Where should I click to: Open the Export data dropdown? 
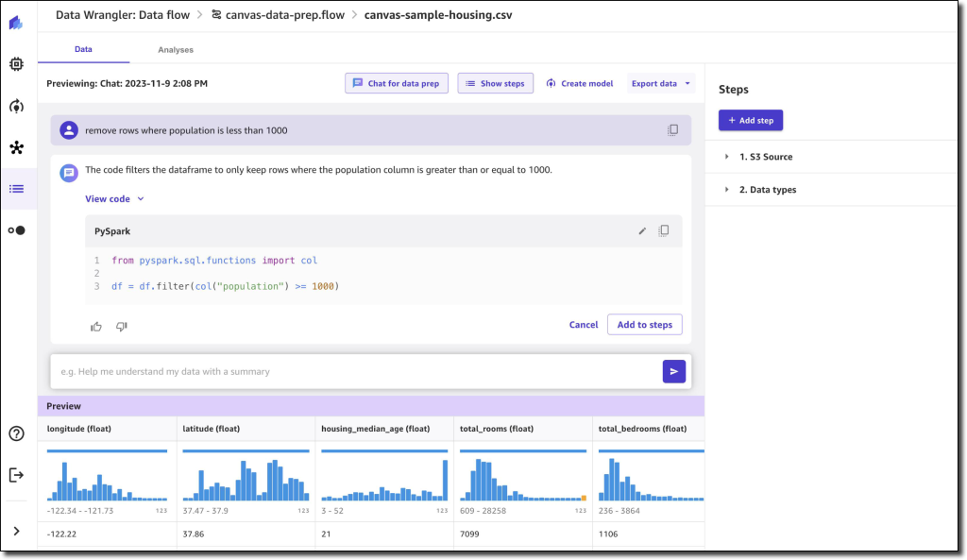point(660,83)
